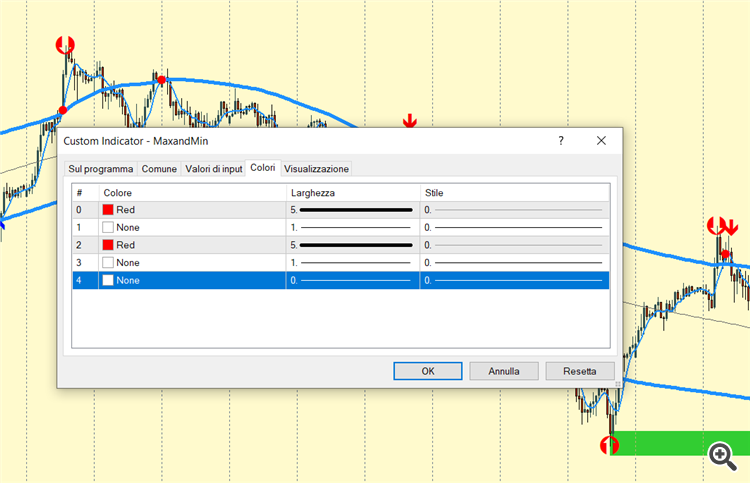The width and height of the screenshot is (750, 483).
Task: Select the Colori tab
Action: click(263, 168)
